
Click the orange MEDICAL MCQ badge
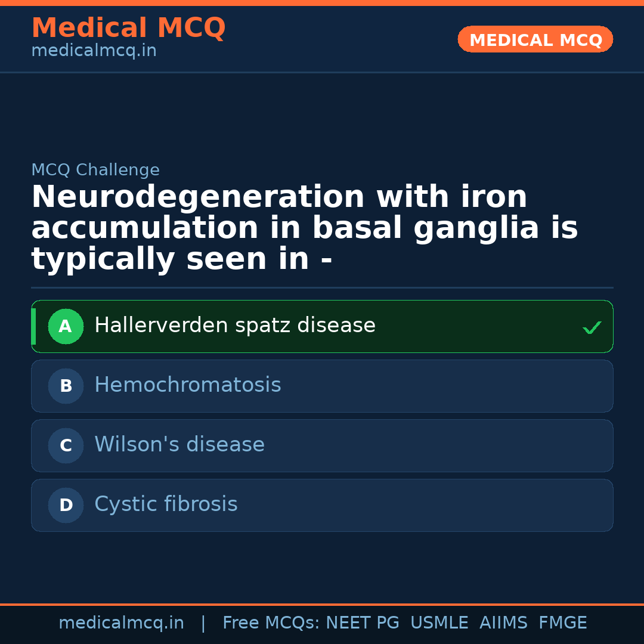point(535,39)
